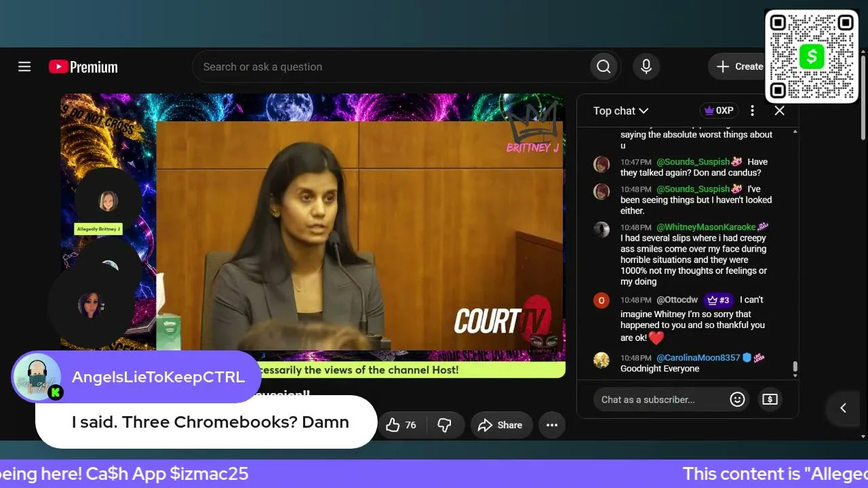The height and width of the screenshot is (488, 868).
Task: Click the 10:48 PM timestamp of @Ottocdw message
Action: point(635,300)
